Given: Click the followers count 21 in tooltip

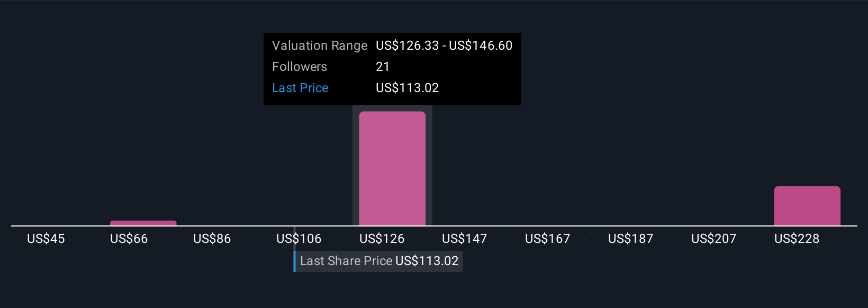Looking at the screenshot, I should (383, 67).
